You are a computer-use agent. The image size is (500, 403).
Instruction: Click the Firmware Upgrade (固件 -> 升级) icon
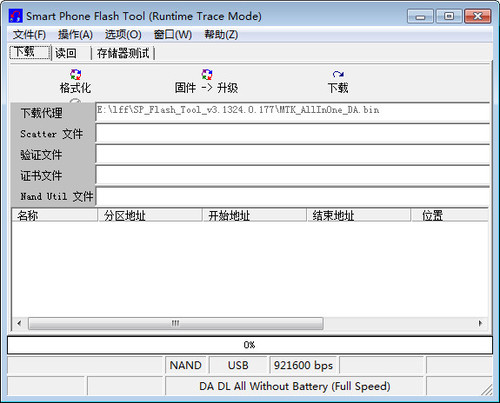(207, 75)
